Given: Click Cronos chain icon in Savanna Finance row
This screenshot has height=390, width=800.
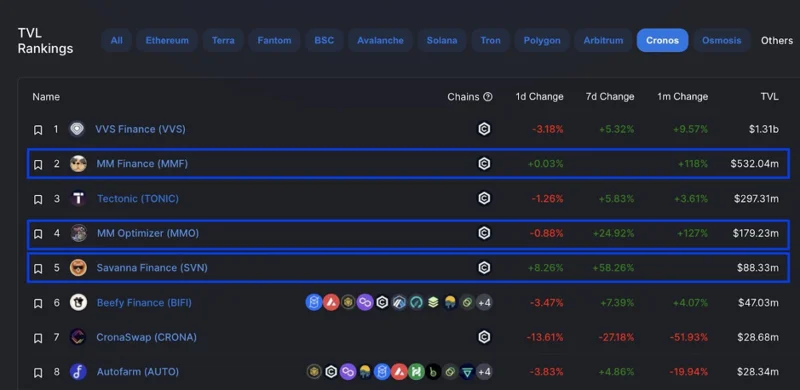Looking at the screenshot, I should pos(484,268).
